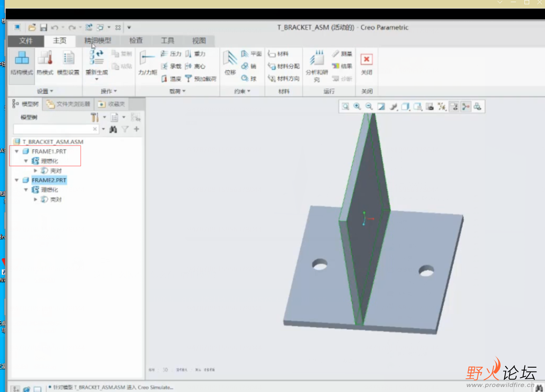The image size is (545, 392).
Task: Click the red 关闭 close Simulate icon
Action: click(367, 59)
